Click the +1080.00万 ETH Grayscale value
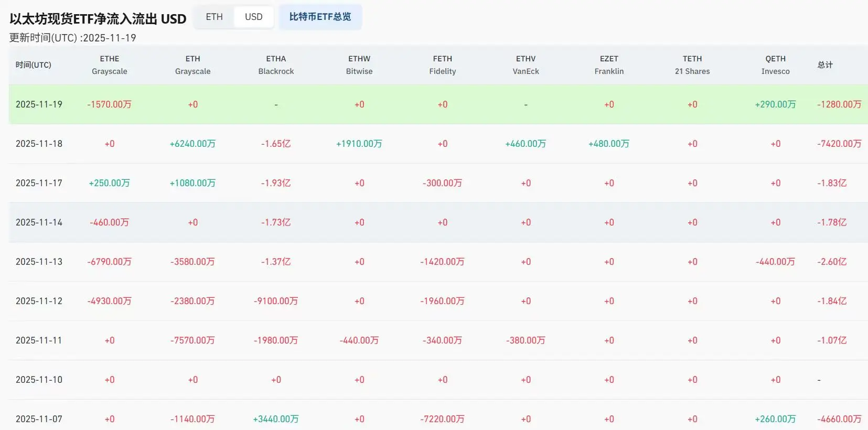 pos(193,183)
